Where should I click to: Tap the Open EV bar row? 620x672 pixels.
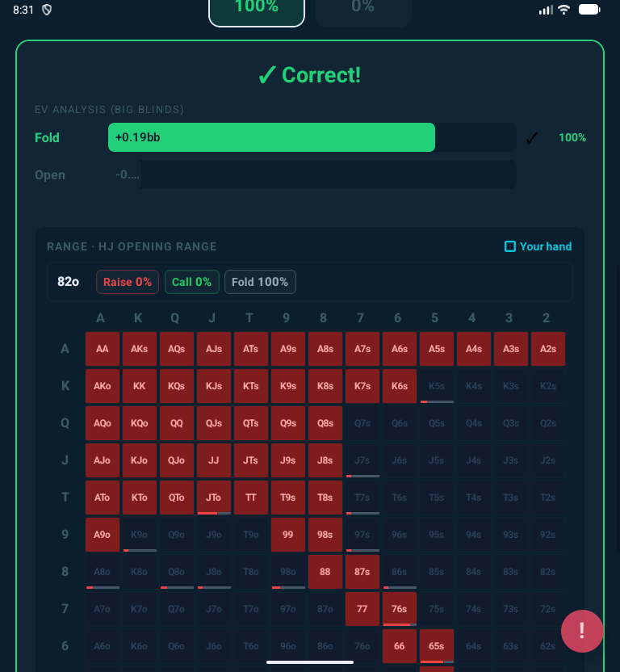[x=312, y=174]
